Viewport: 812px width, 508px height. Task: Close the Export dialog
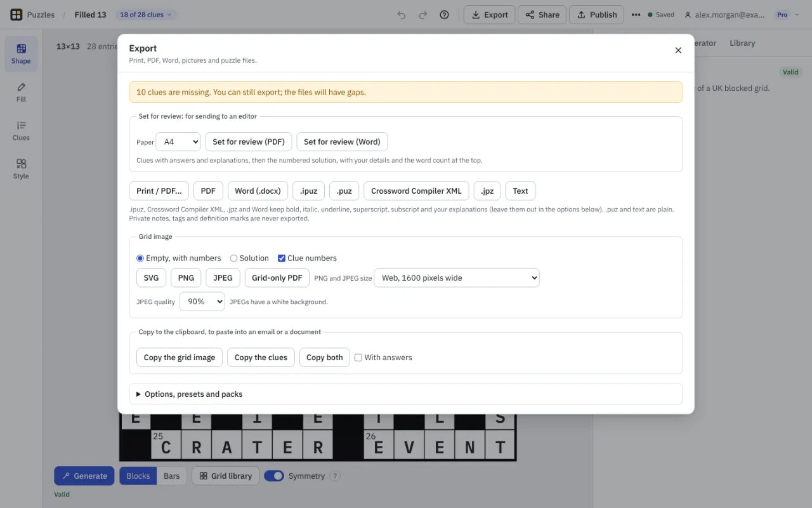678,50
